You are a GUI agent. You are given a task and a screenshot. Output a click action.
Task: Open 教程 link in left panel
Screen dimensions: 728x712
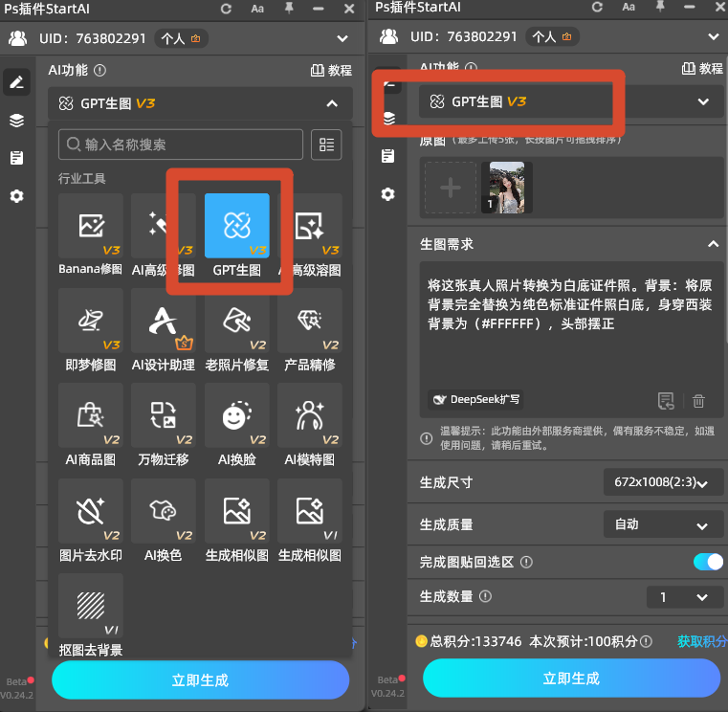click(332, 70)
